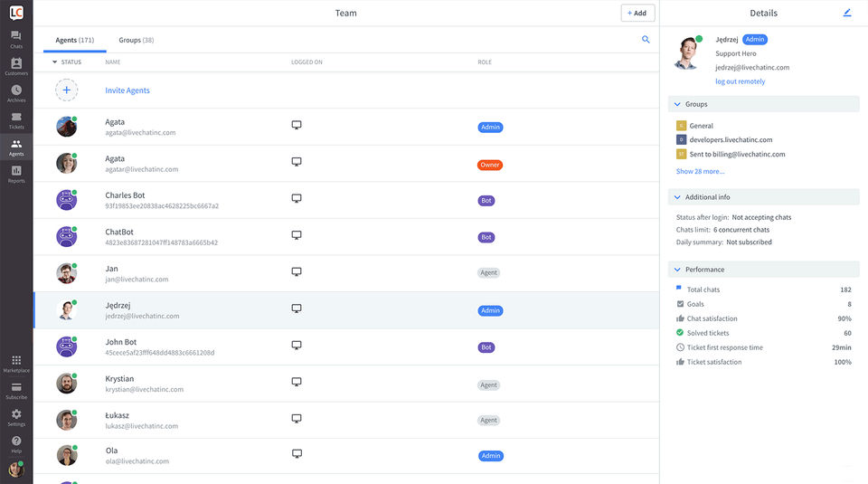
Task: Open the Tickets sidebar icon
Action: tap(16, 120)
